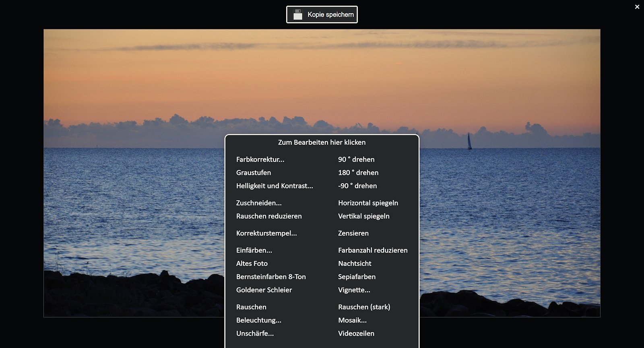Flip image using Vertikal spiegeln
The image size is (644, 348).
[364, 216]
